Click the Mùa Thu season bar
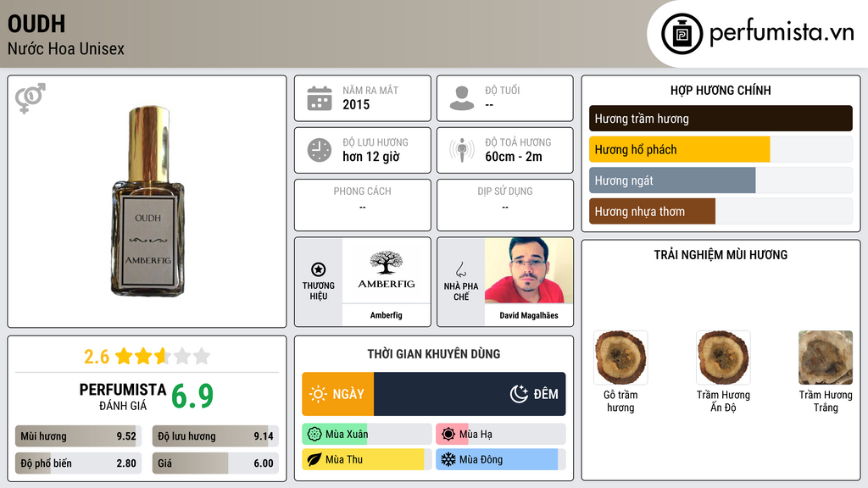 pyautogui.click(x=367, y=459)
